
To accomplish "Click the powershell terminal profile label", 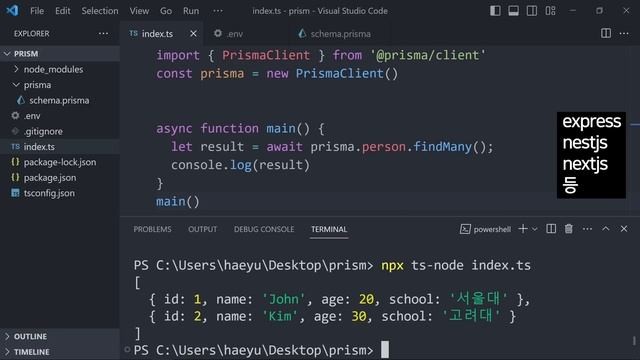I will tap(485, 229).
